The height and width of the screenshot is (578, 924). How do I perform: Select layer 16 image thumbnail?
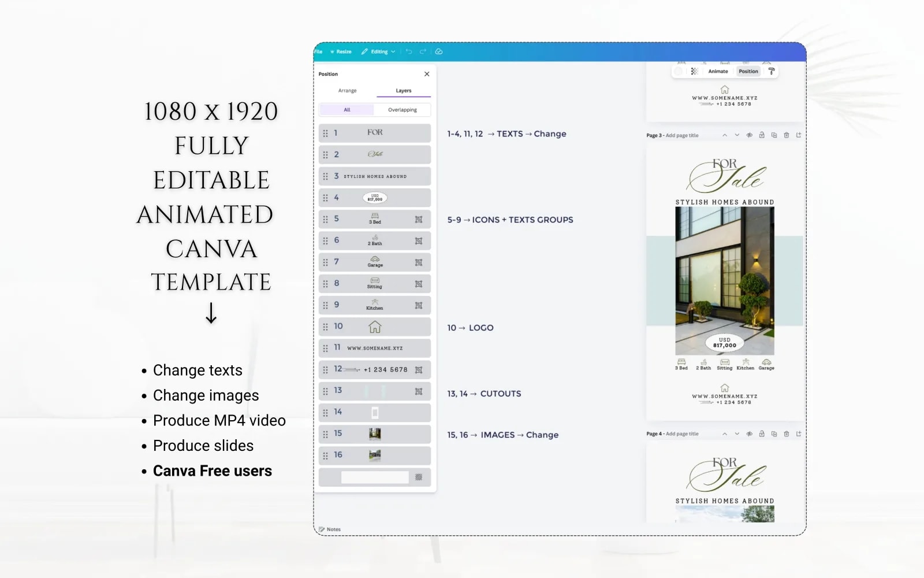point(375,455)
